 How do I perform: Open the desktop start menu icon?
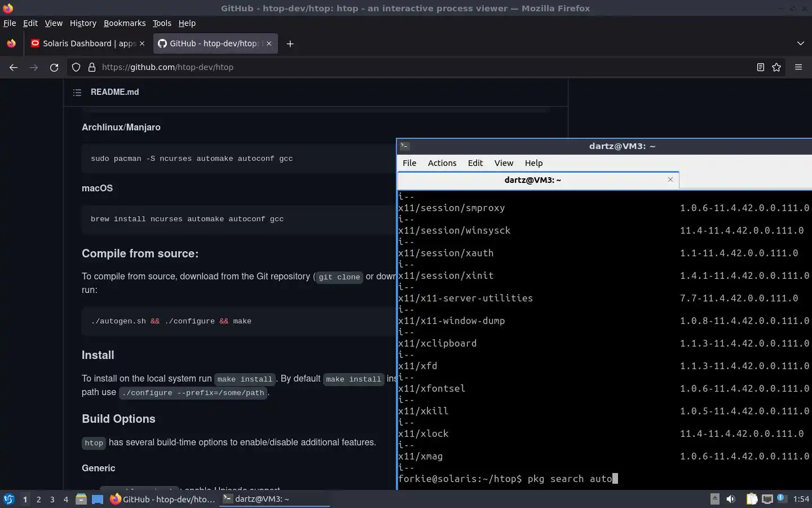9,499
